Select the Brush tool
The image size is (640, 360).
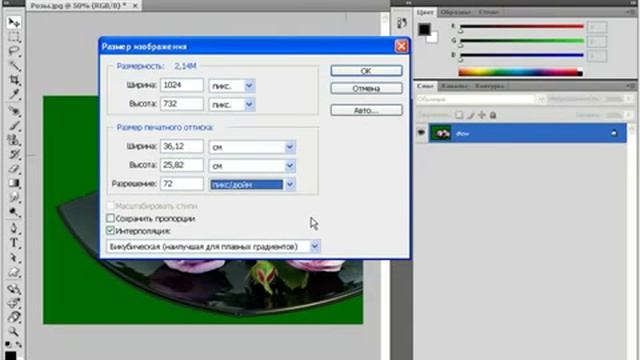point(13,125)
